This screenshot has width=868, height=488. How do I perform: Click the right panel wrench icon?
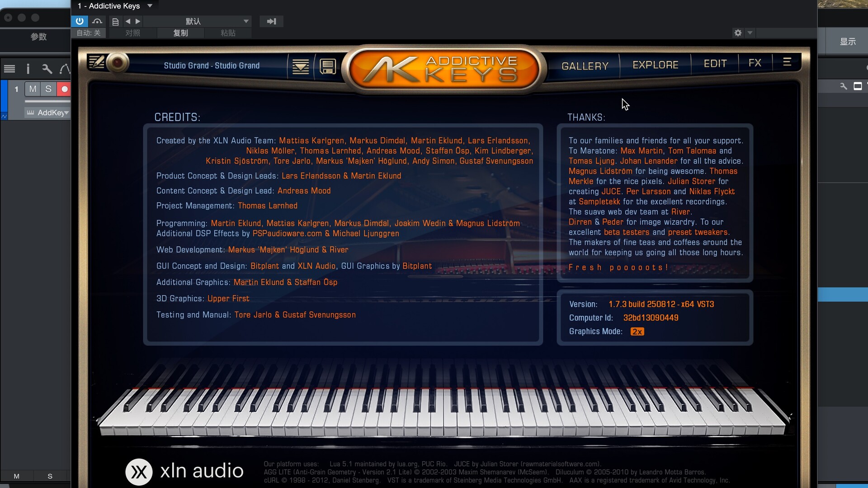843,86
